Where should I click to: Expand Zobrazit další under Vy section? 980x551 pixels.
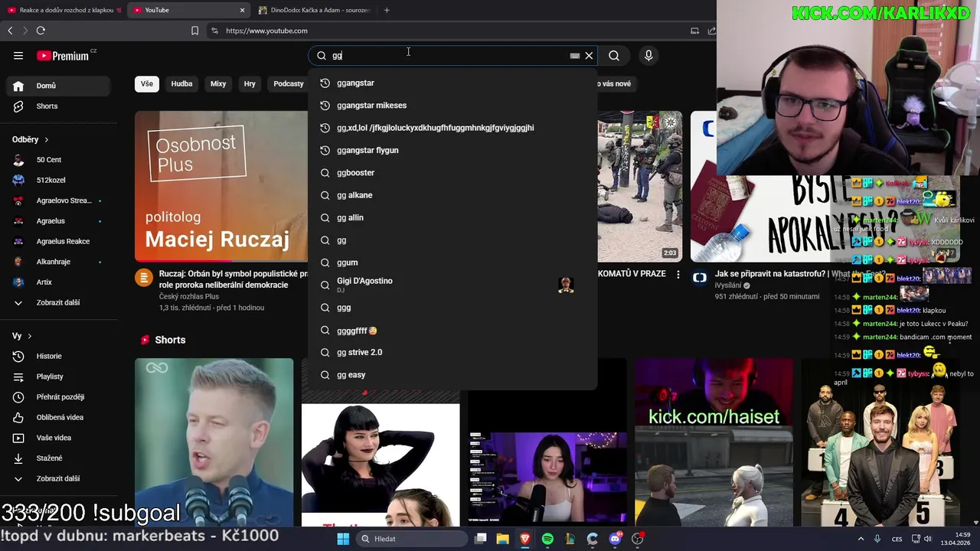click(58, 478)
